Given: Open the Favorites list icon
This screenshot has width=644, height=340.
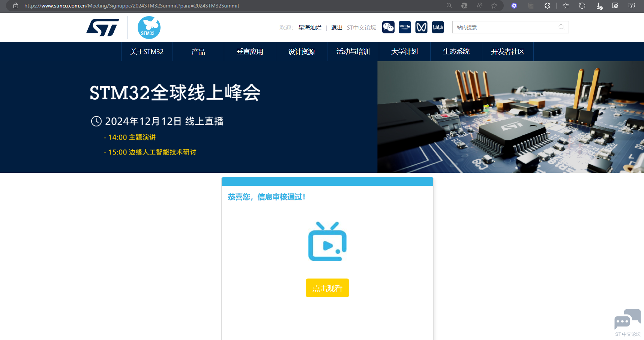Looking at the screenshot, I should click(566, 6).
